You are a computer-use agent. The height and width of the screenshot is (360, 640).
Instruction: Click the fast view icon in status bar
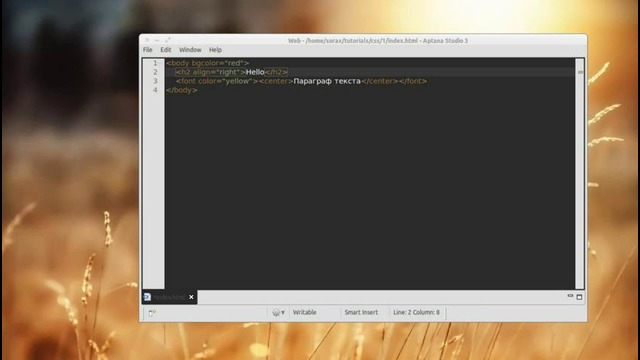152,313
